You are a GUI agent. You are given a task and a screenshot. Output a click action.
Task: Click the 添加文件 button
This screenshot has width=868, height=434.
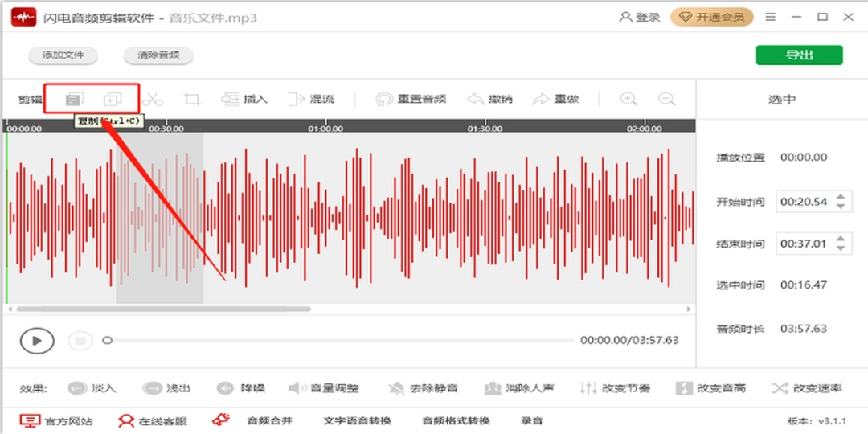click(63, 55)
